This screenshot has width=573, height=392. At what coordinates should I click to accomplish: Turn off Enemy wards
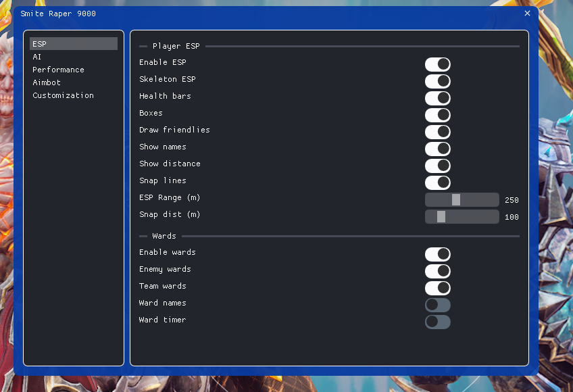(437, 271)
